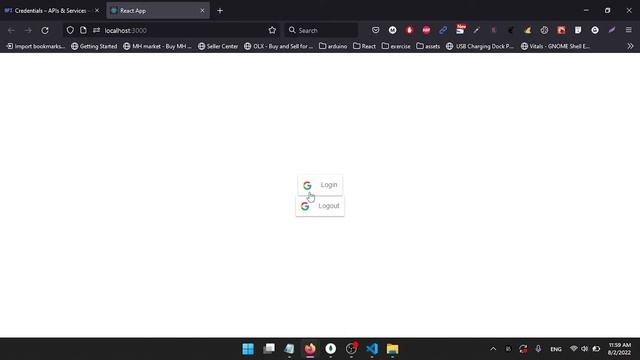Click the Search box

coord(322,30)
